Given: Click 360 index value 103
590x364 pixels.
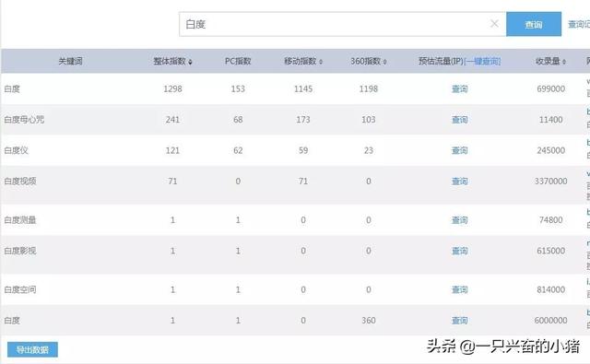Looking at the screenshot, I should pyautogui.click(x=369, y=120).
